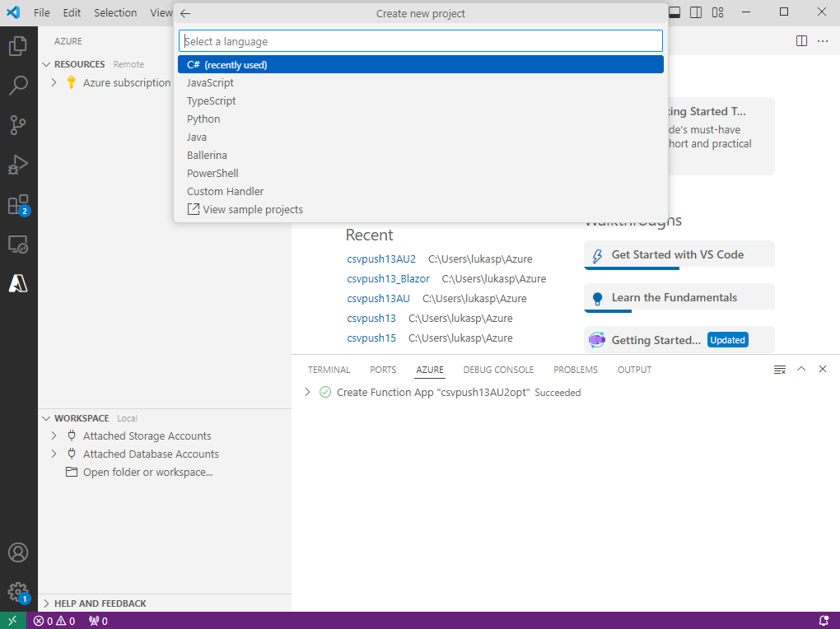840x629 pixels.
Task: Toggle split editor layout icon
Action: point(801,41)
